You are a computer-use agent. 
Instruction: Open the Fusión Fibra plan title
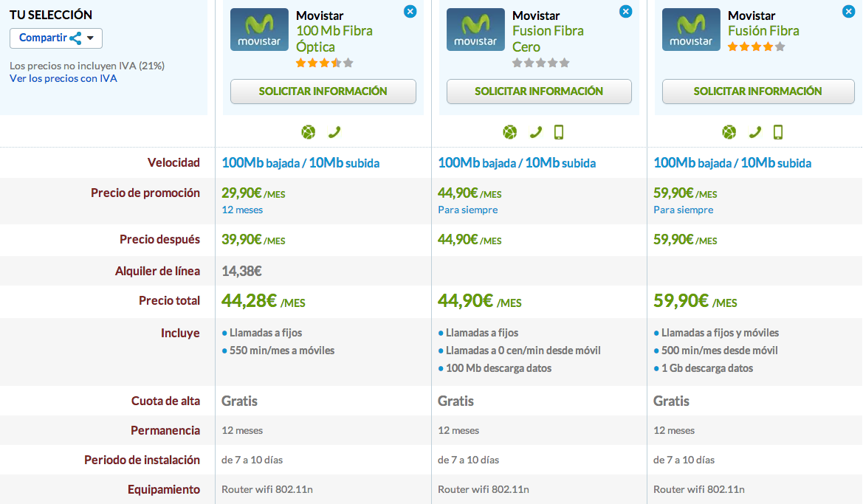tap(763, 31)
